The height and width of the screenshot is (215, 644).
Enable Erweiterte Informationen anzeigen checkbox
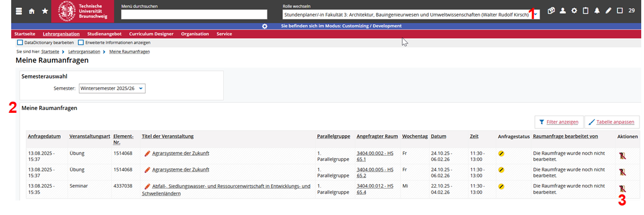[x=81, y=42]
